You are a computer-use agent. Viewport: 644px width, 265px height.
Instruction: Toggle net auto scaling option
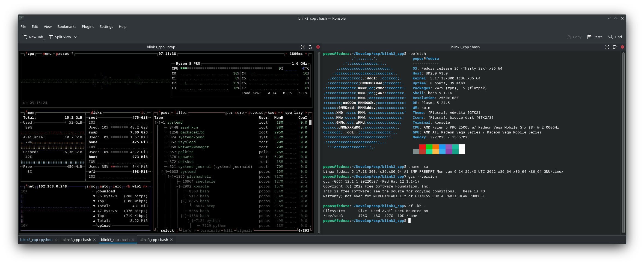pyautogui.click(x=104, y=186)
